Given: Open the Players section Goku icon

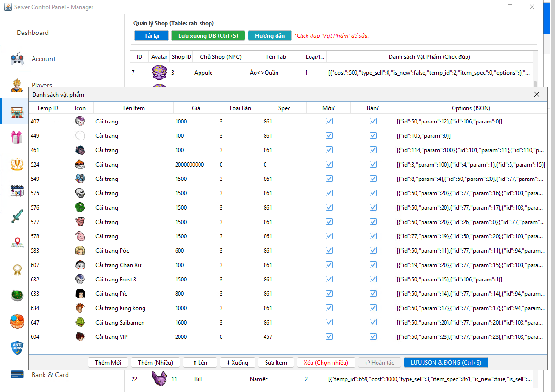Looking at the screenshot, I should (17, 85).
